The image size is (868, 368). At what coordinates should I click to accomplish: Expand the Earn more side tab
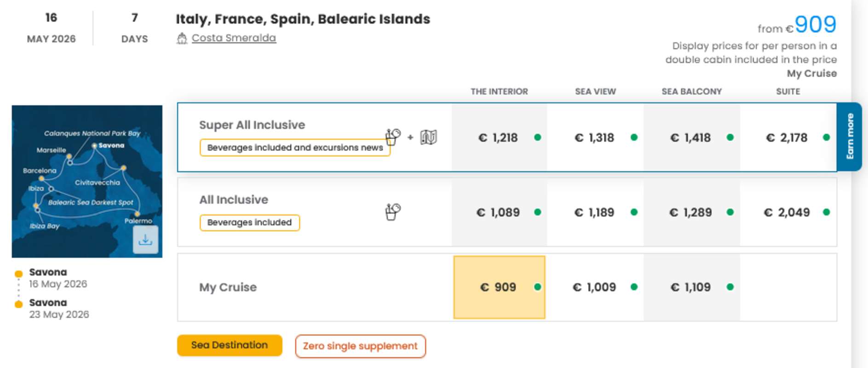850,137
